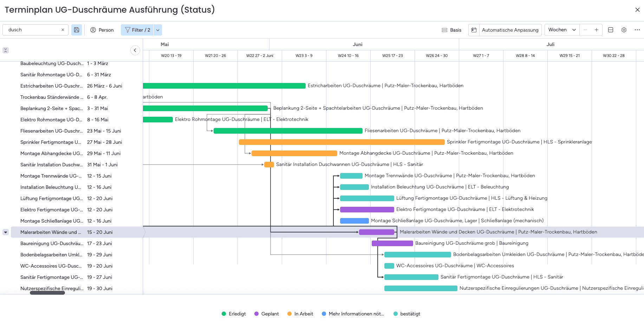Collapse the Malerarbeiten Wände row expander
Screen dimensions: 644x326
pos(5,232)
